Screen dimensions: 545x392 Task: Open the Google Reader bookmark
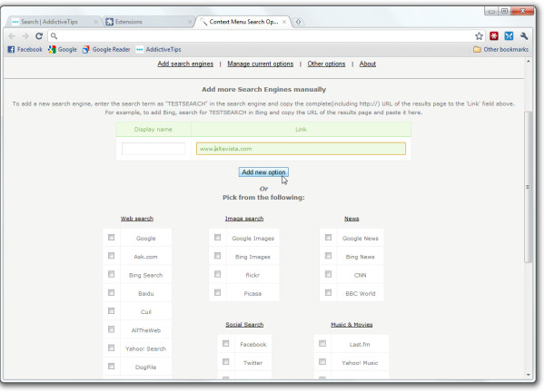coord(106,49)
